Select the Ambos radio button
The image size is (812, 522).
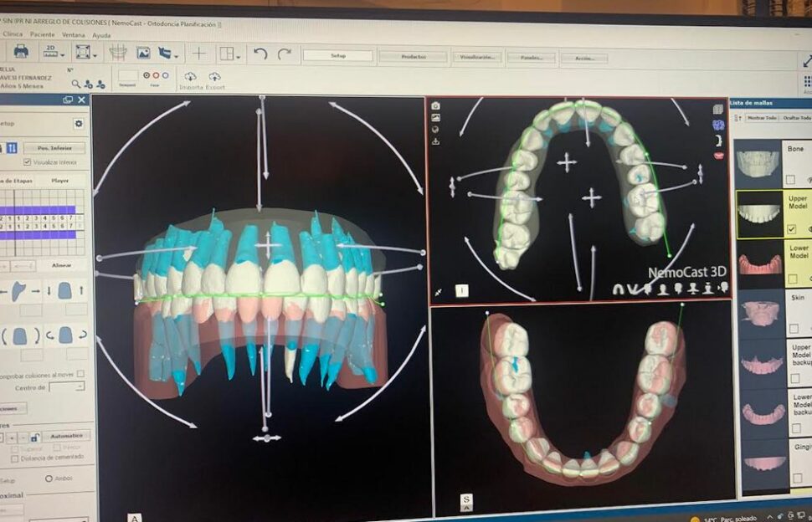pyautogui.click(x=49, y=478)
